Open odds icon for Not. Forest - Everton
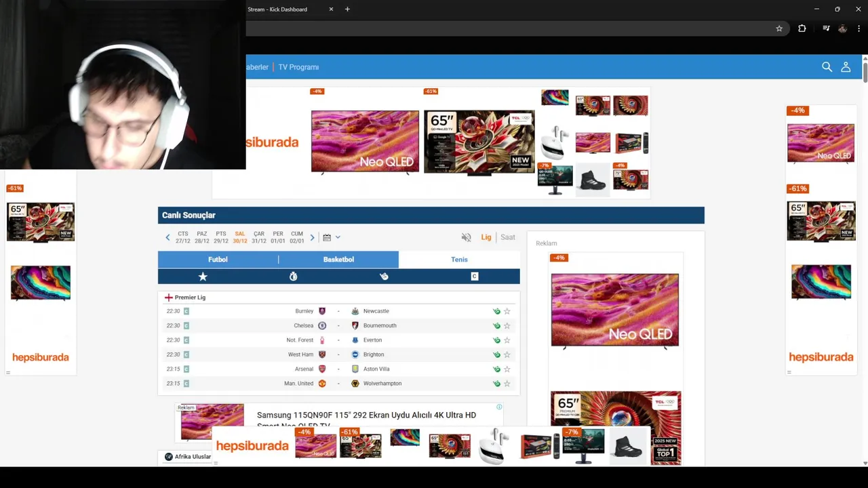The width and height of the screenshot is (868, 488). (x=496, y=340)
